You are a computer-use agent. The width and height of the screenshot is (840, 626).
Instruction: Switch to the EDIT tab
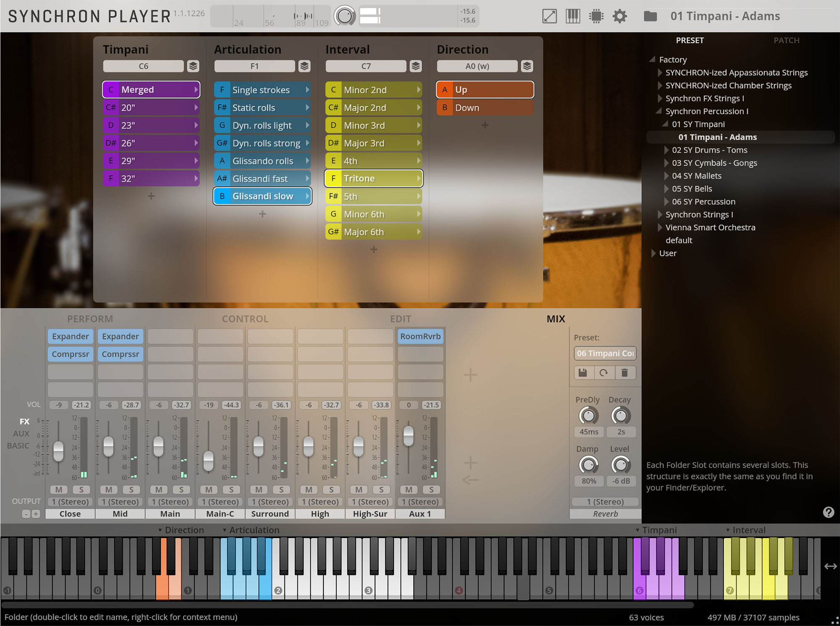[401, 319]
